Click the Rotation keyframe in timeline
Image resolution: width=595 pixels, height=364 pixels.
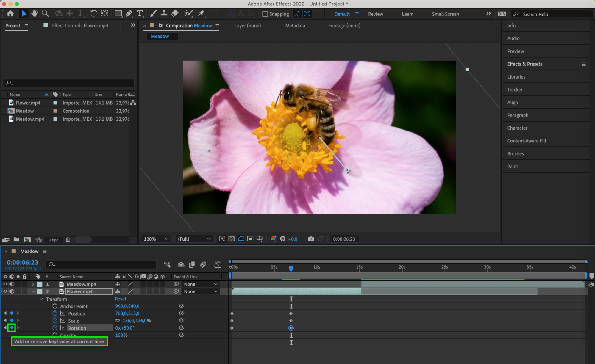[291, 328]
